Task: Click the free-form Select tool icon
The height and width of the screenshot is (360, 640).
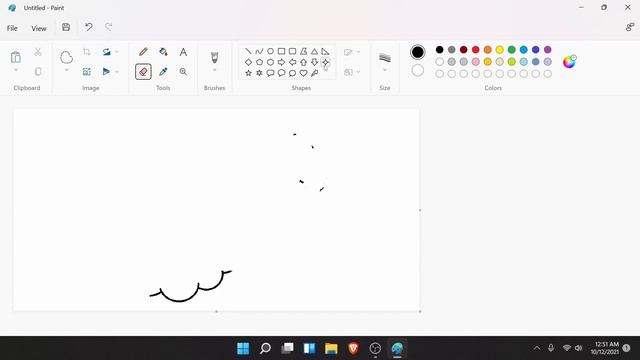Action: [66, 57]
